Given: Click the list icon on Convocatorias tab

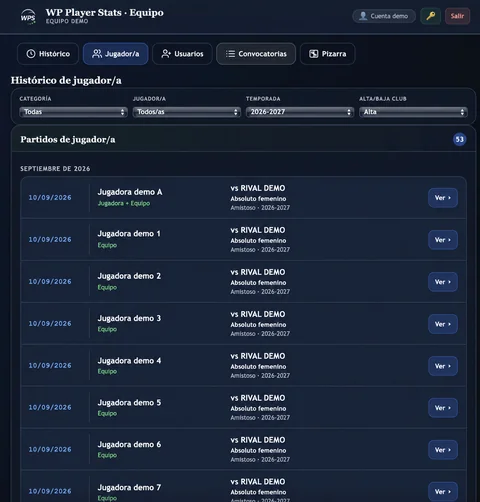Looking at the screenshot, I should coord(230,54).
